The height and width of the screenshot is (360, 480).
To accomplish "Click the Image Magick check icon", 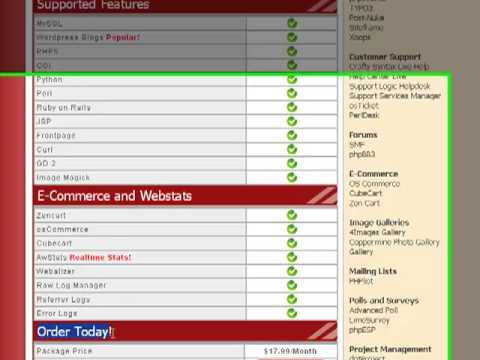I will [x=292, y=177].
